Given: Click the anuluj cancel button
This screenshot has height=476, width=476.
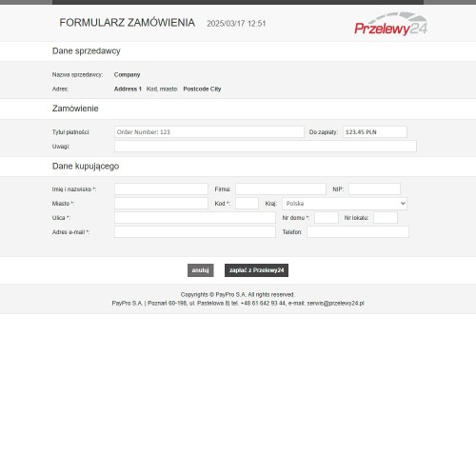Looking at the screenshot, I should [x=201, y=270].
